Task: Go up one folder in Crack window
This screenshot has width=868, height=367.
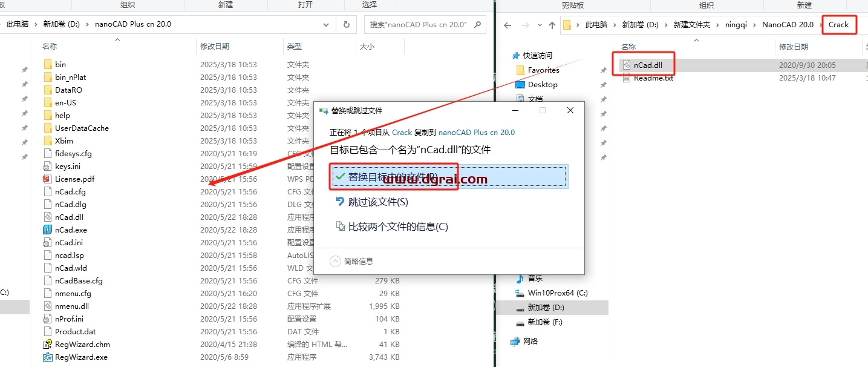Action: coord(552,25)
